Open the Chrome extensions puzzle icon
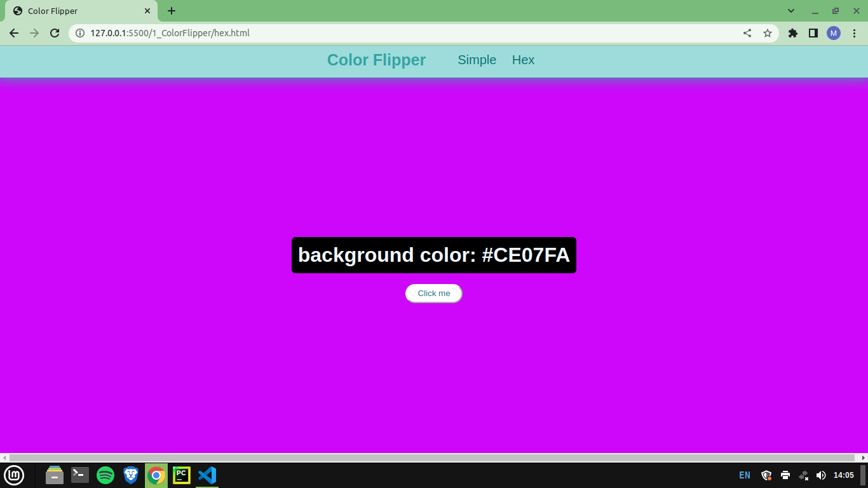Viewport: 868px width, 488px height. [x=792, y=33]
